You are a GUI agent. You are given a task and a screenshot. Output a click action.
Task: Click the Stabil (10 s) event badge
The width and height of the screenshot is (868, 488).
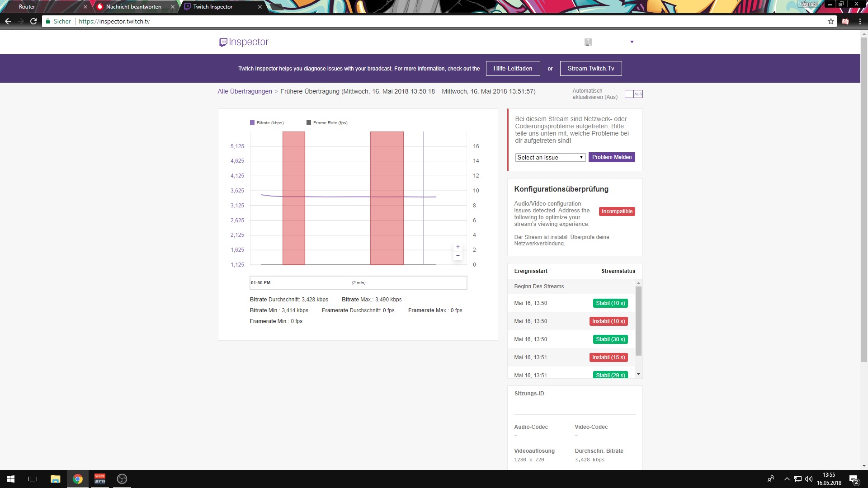610,303
